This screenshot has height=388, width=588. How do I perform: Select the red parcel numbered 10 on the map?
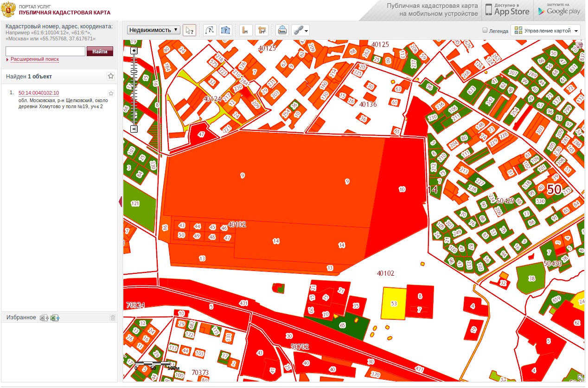[402, 189]
